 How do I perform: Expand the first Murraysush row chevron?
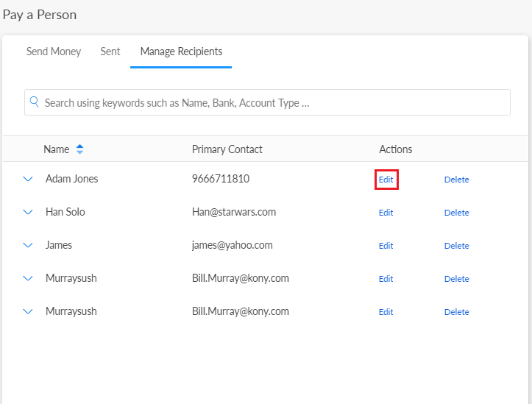[28, 278]
